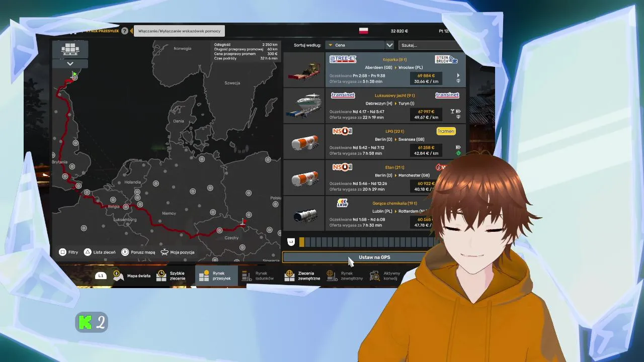Click the Belgia label on the map

point(114,206)
